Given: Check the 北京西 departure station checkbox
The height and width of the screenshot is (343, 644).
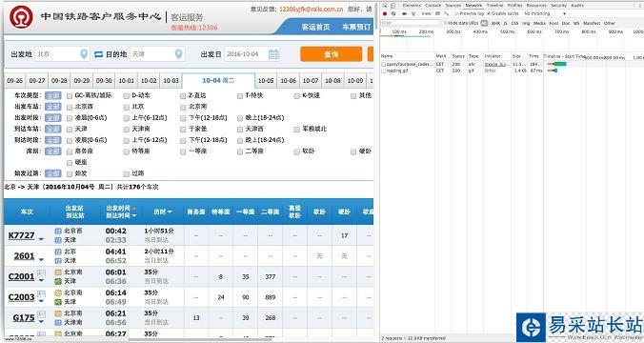Looking at the screenshot, I should coord(70,108).
